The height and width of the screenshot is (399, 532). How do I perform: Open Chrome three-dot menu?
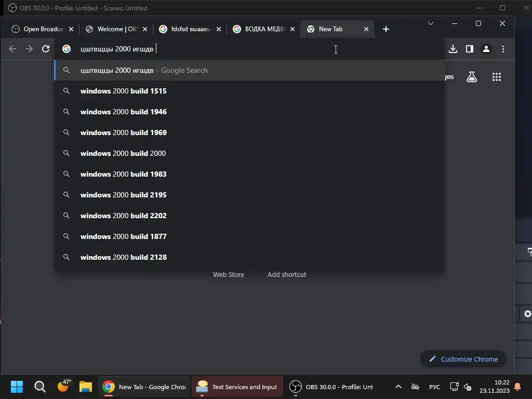(503, 49)
